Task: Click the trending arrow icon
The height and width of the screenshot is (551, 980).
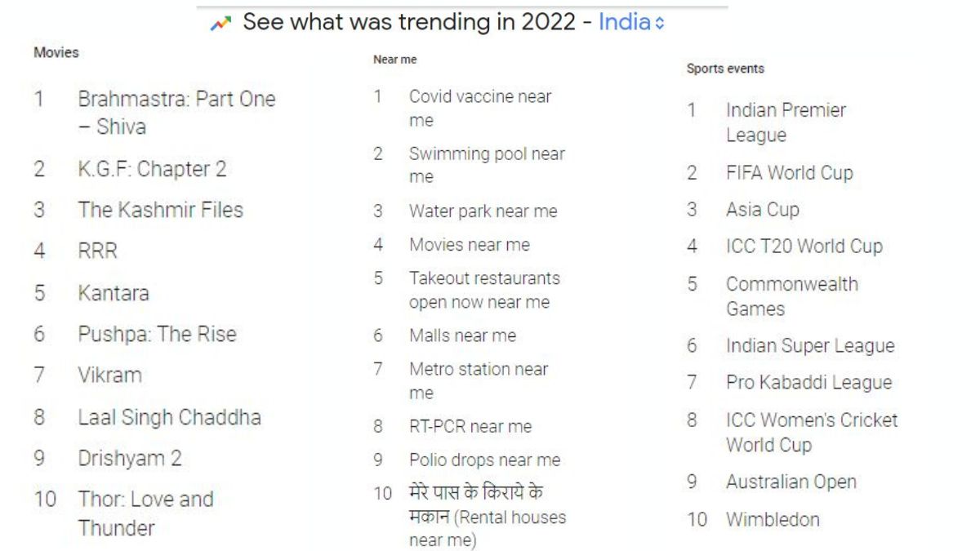Action: (220, 24)
